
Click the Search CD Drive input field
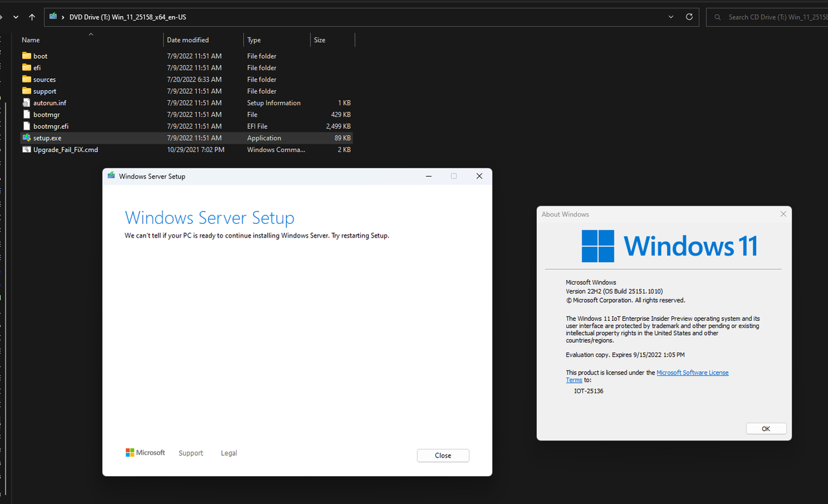click(767, 17)
